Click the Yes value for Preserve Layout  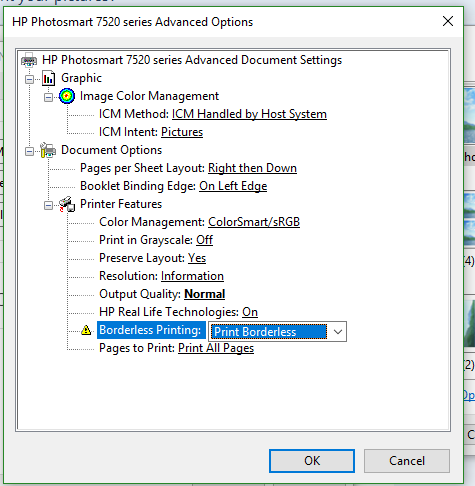[197, 258]
